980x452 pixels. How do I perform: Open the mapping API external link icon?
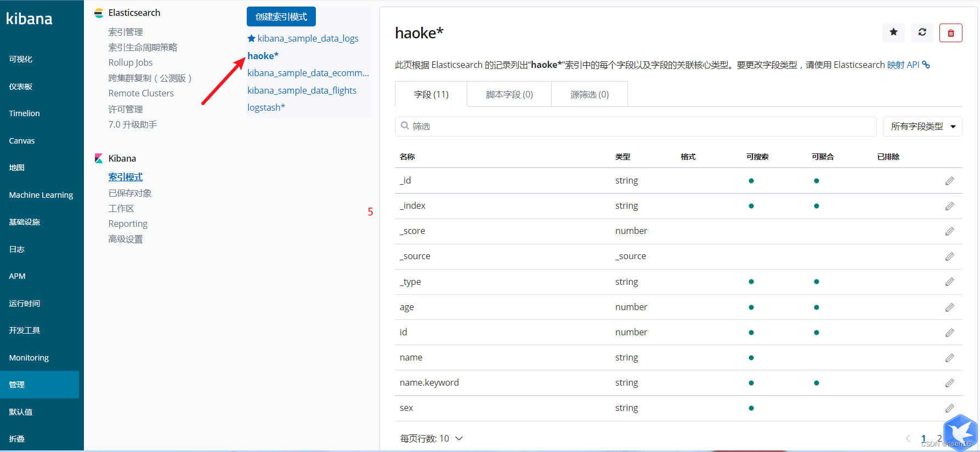point(926,65)
